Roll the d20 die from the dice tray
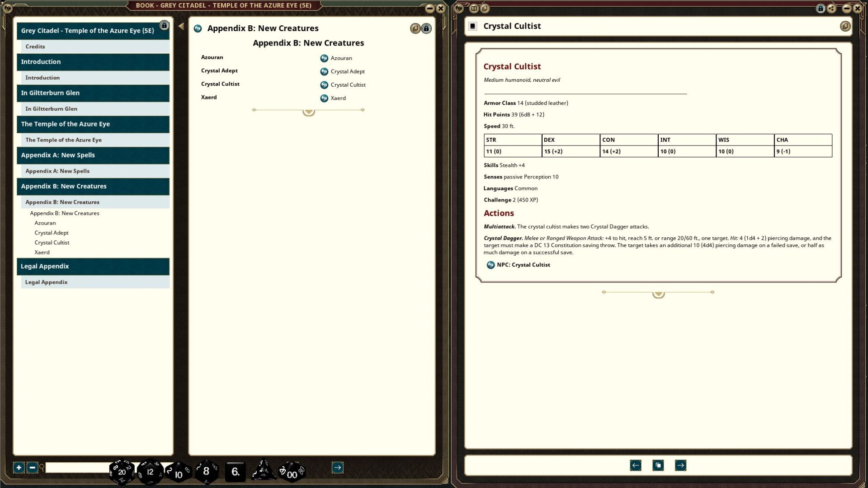 pos(121,471)
